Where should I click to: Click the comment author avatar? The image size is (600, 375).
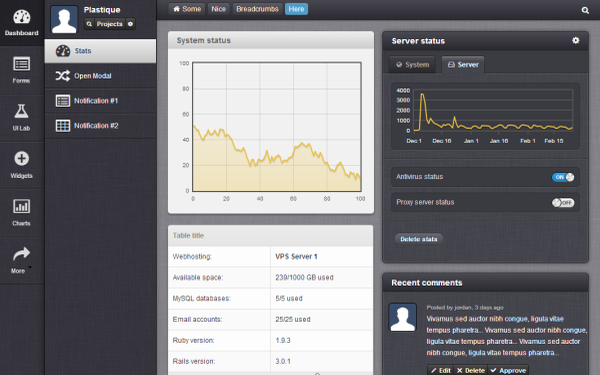[x=403, y=317]
